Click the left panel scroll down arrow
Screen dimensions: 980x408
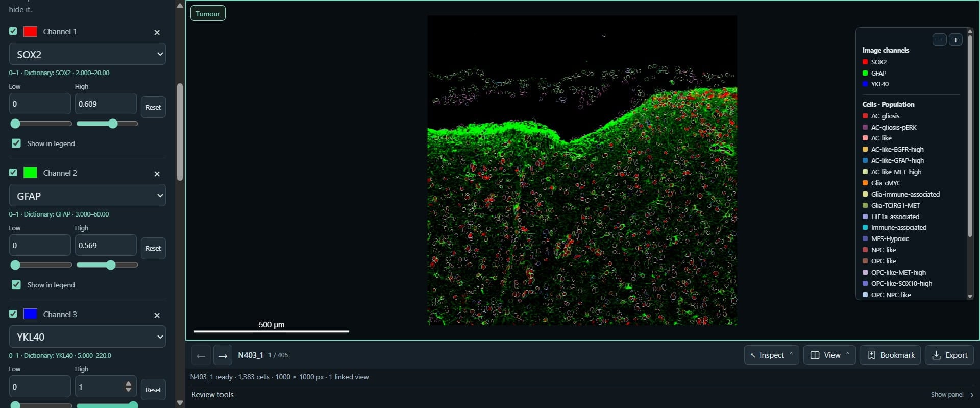click(180, 403)
